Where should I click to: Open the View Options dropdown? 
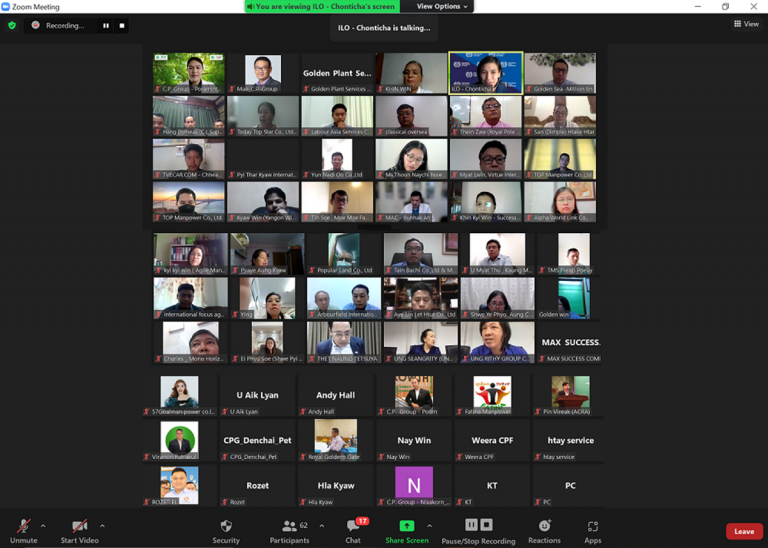click(x=442, y=6)
